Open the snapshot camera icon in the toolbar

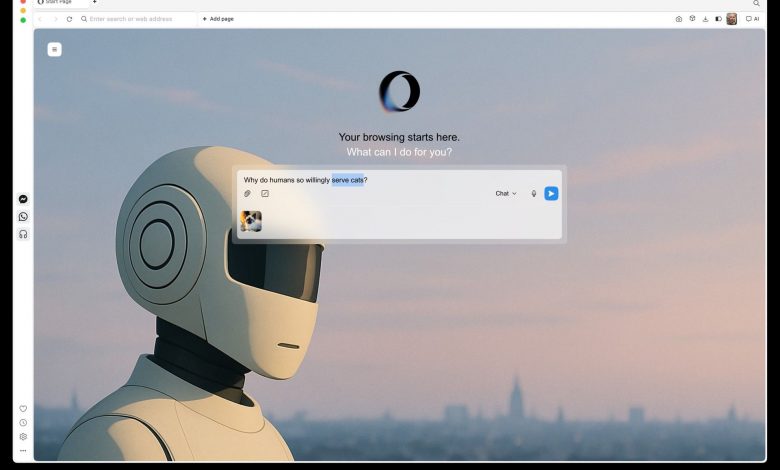(x=679, y=19)
